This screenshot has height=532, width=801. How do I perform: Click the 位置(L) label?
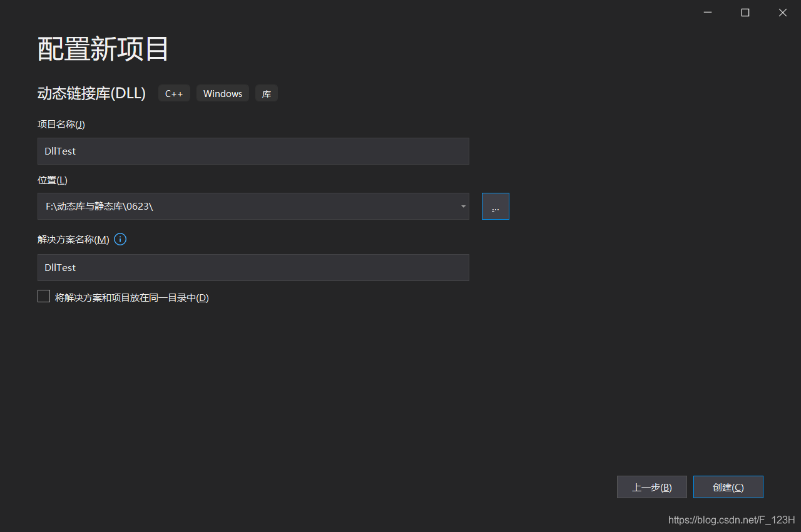point(53,180)
